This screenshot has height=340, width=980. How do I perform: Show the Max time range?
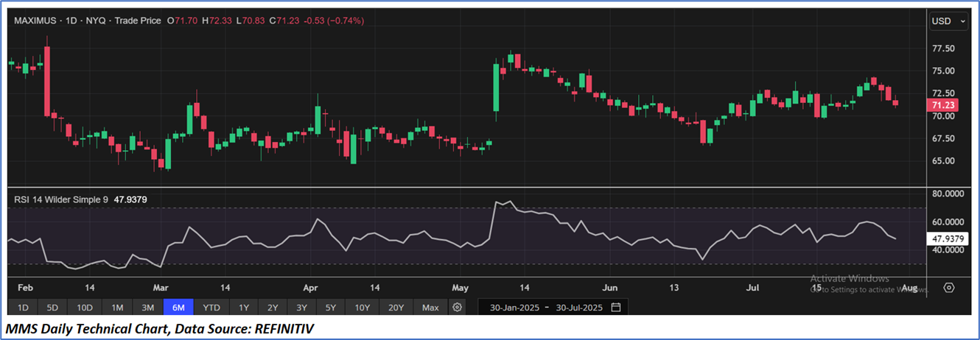(x=430, y=307)
